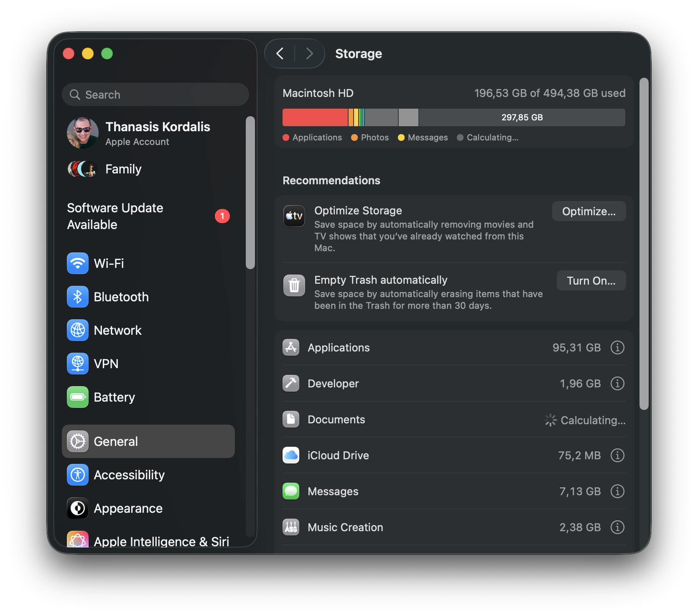Viewport: 698px width, 616px height.
Task: Show info for Music Creation storage
Action: [617, 527]
